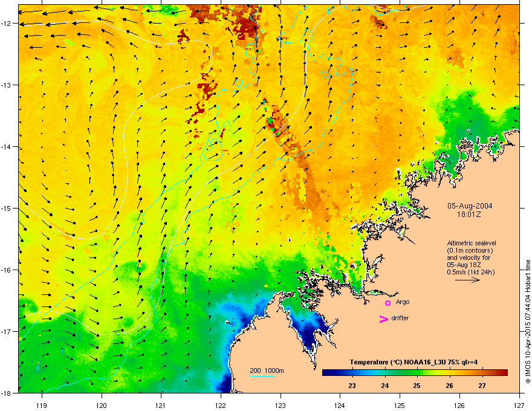Click latitude axis label -18
Screen dimensions: 532x411
click(7, 393)
